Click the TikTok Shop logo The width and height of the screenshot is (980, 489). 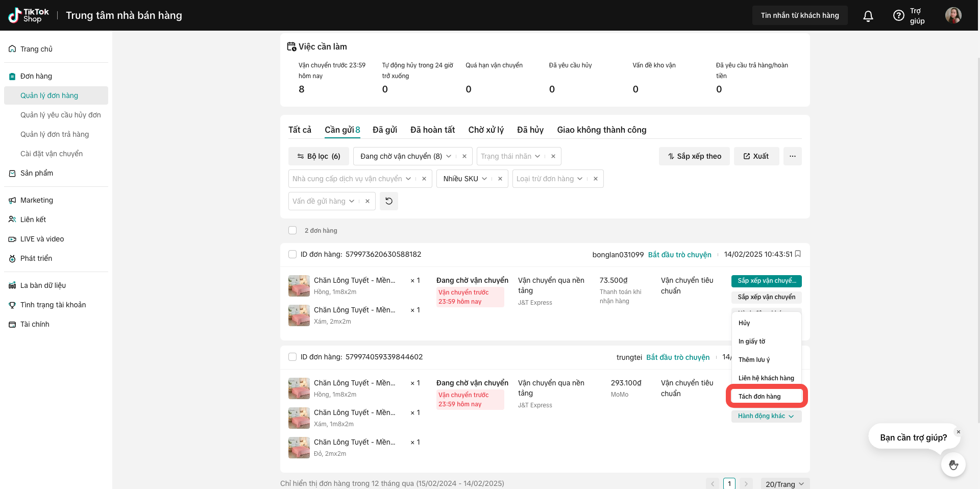(29, 15)
